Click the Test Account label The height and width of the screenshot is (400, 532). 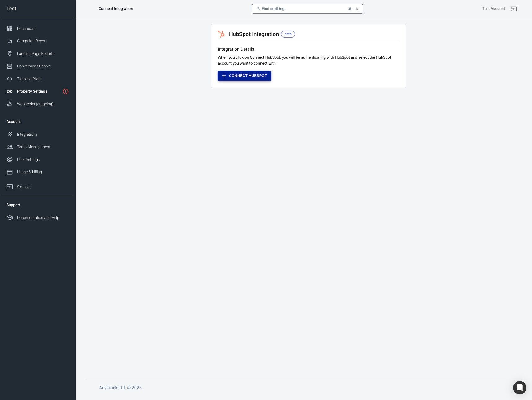click(x=493, y=9)
